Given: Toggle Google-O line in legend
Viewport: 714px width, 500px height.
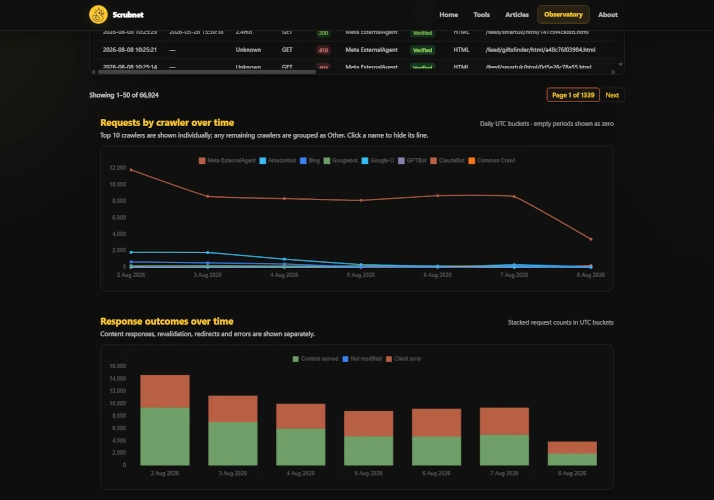Looking at the screenshot, I should (x=377, y=160).
